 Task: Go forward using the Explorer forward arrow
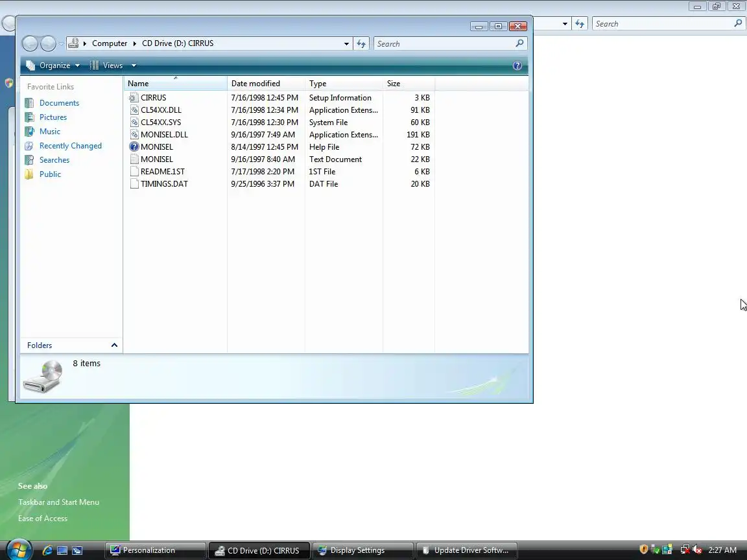click(48, 44)
